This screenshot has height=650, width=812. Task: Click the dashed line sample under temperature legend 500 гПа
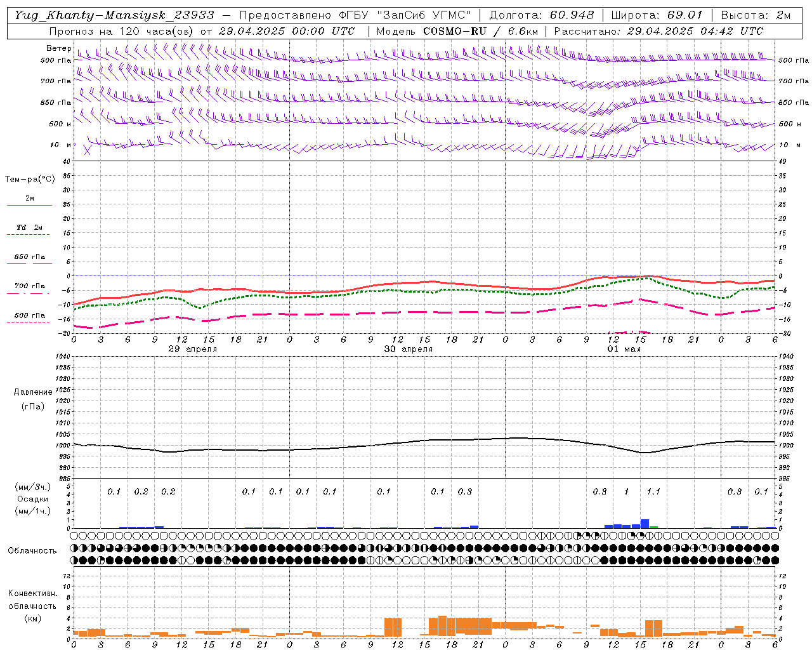[28, 323]
